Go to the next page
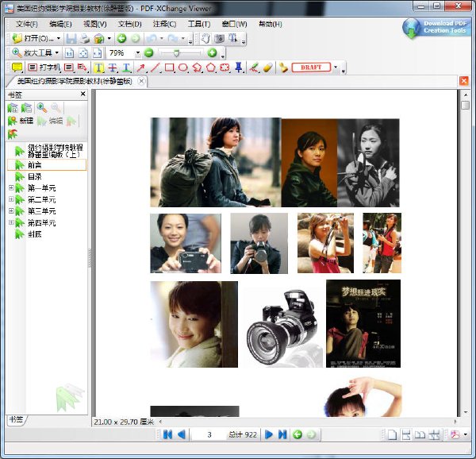This screenshot has width=476, height=459. click(x=269, y=434)
